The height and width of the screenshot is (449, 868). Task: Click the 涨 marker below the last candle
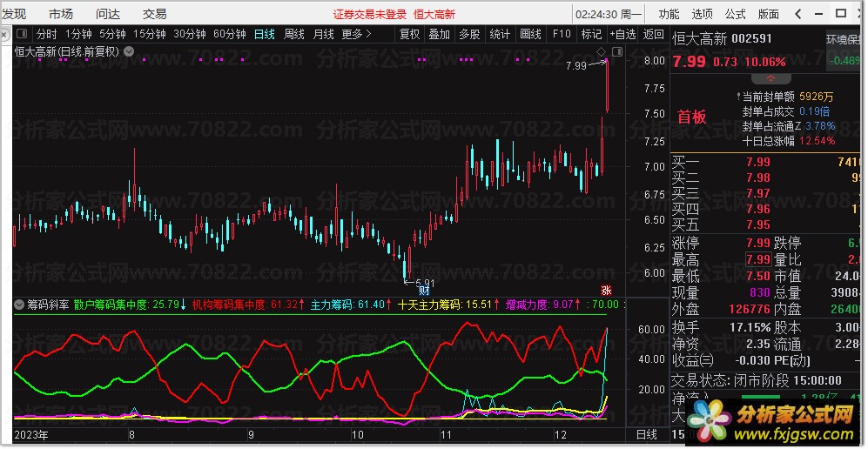607,291
